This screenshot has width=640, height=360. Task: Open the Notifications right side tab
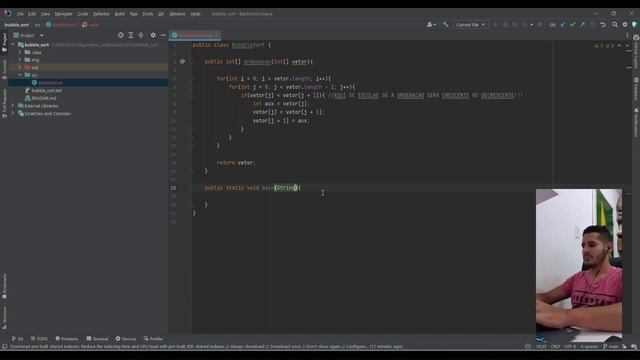(636, 122)
